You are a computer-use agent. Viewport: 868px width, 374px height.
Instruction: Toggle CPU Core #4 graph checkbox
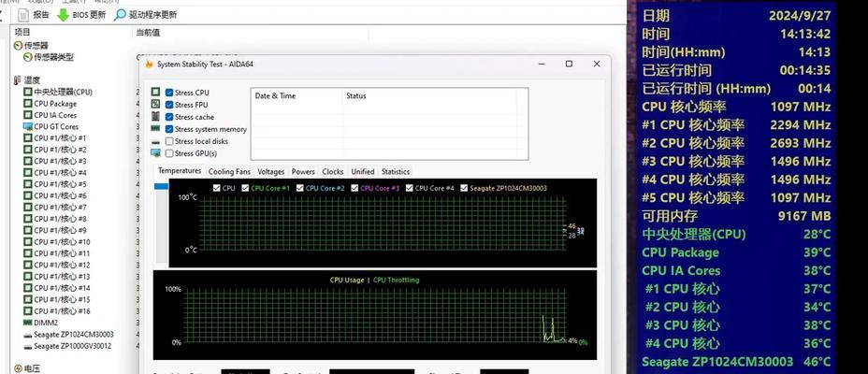[x=409, y=188]
